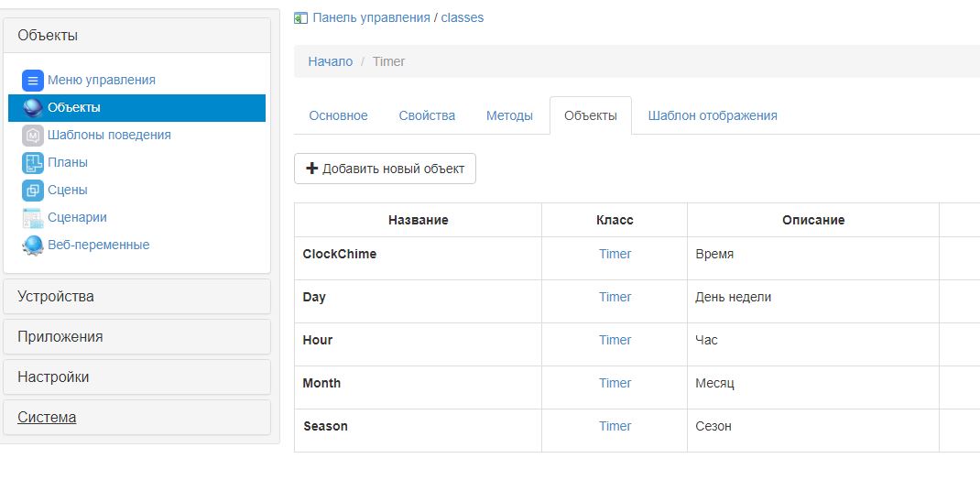Click the Шаблоны поведения icon
This screenshot has width=980, height=502.
33,136
